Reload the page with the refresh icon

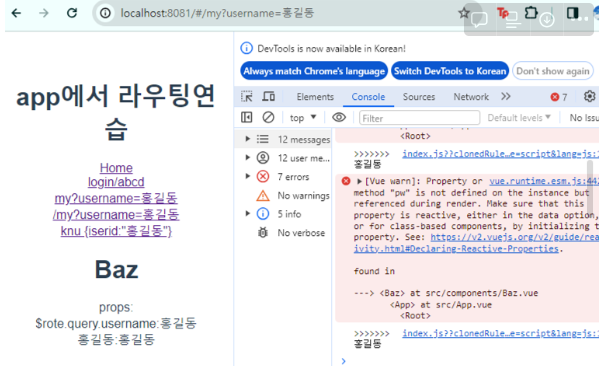[x=72, y=13]
